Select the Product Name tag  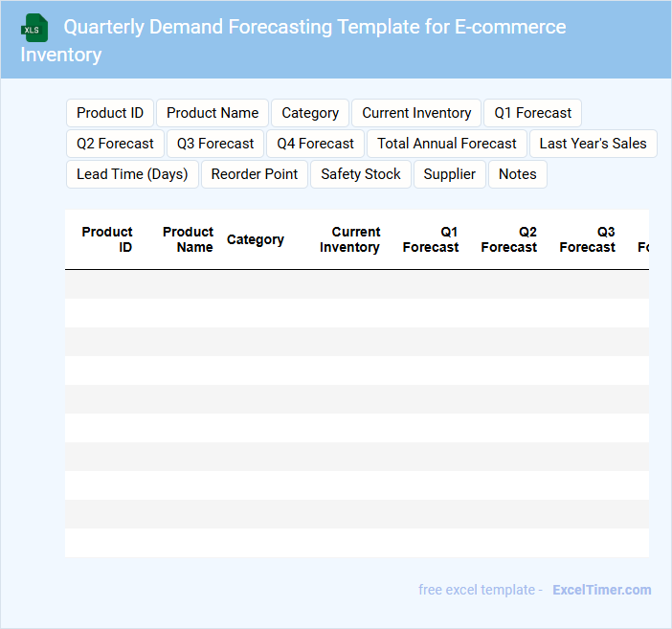coord(213,113)
